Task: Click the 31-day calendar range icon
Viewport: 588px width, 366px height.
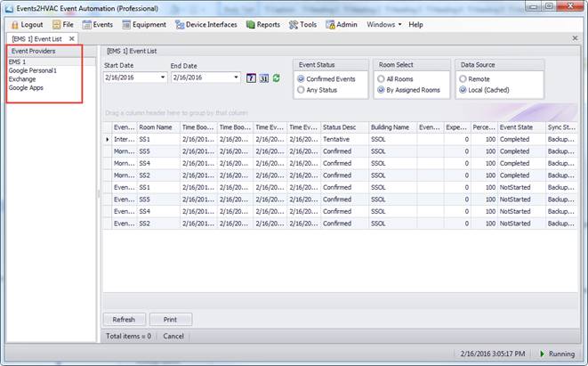Action: click(x=263, y=78)
